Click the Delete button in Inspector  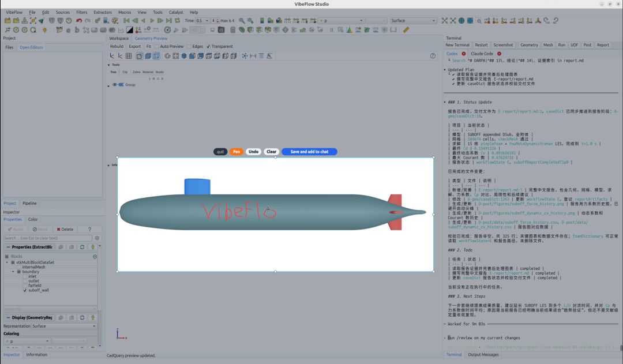(65, 229)
